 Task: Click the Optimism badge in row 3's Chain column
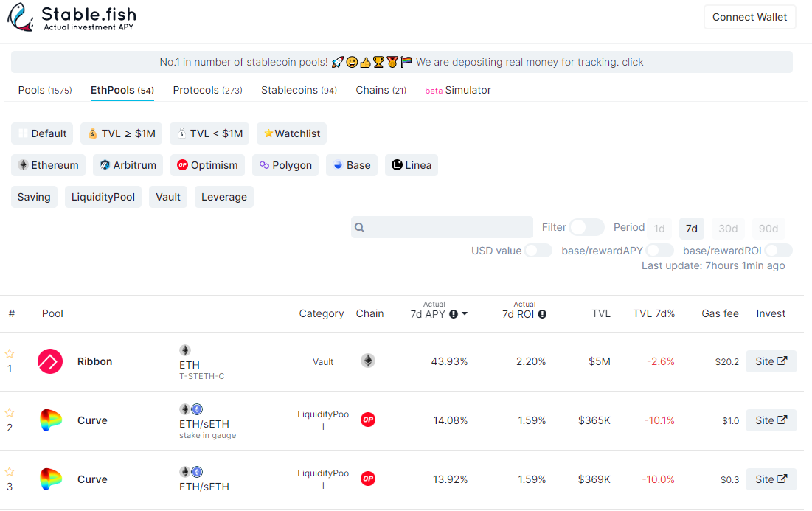pyautogui.click(x=367, y=479)
